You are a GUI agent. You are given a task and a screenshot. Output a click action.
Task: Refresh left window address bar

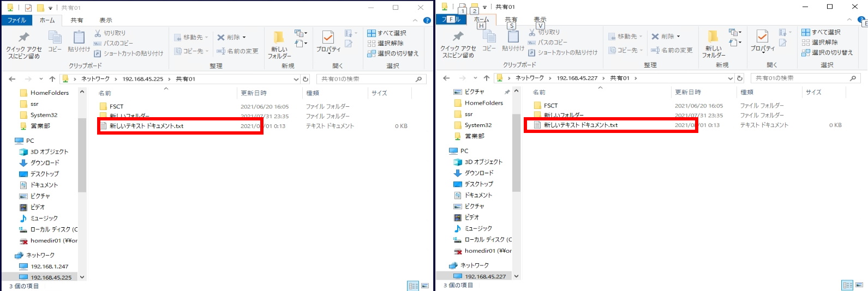[306, 79]
